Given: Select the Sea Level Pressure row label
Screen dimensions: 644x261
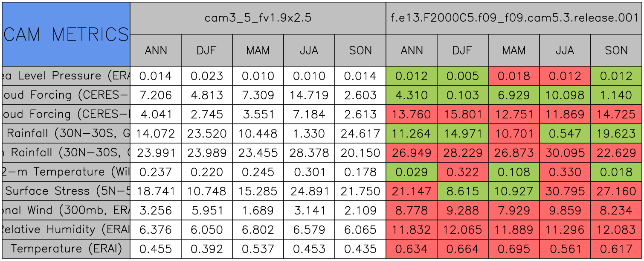Looking at the screenshot, I should pos(66,76).
